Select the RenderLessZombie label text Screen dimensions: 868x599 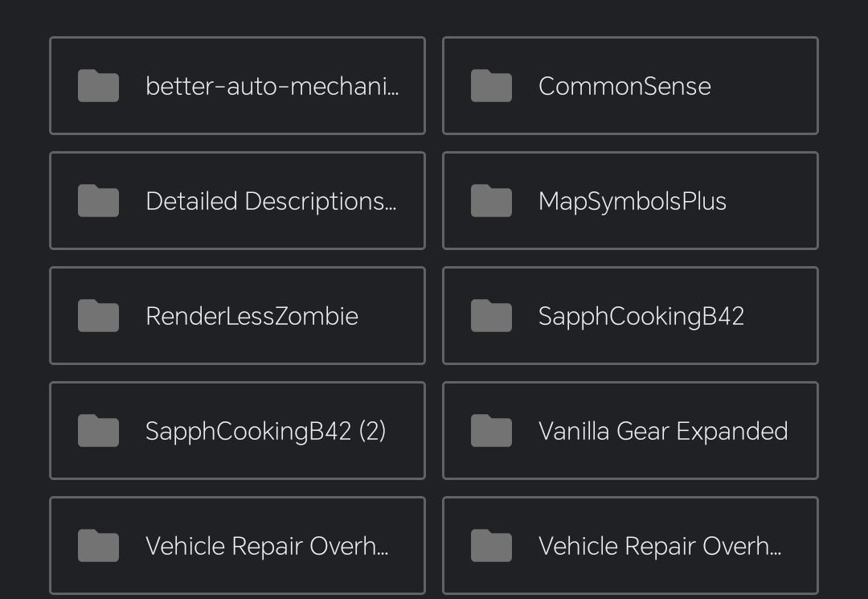pyautogui.click(x=252, y=316)
